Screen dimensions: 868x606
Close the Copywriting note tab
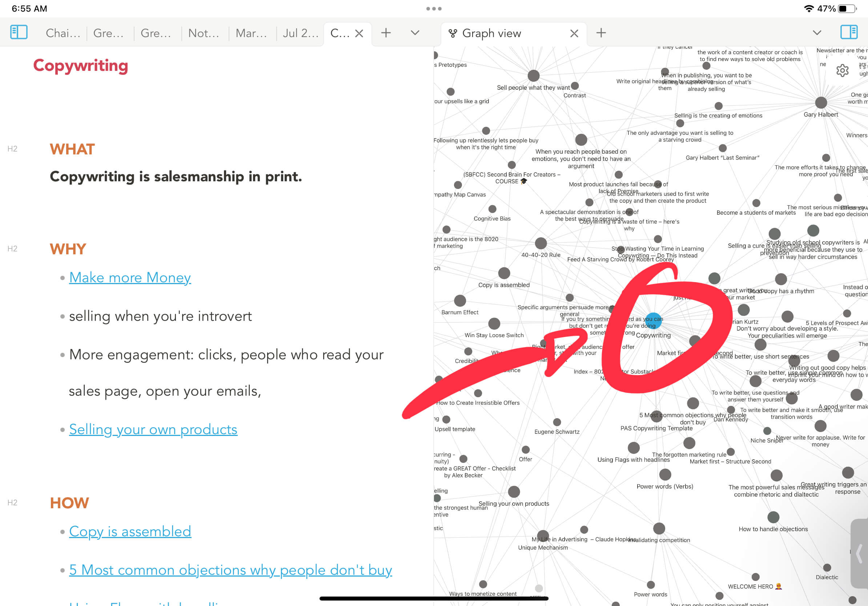tap(359, 34)
